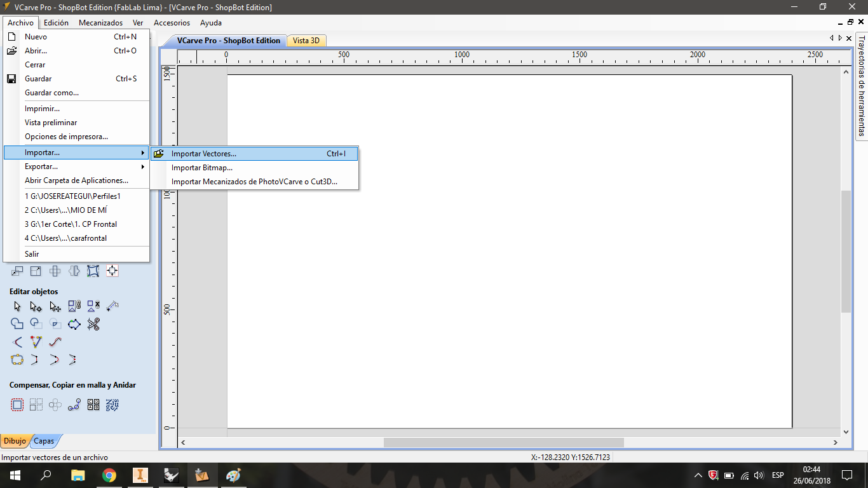
Task: Click the closed shape icon with yellow nodes
Action: [x=17, y=360]
